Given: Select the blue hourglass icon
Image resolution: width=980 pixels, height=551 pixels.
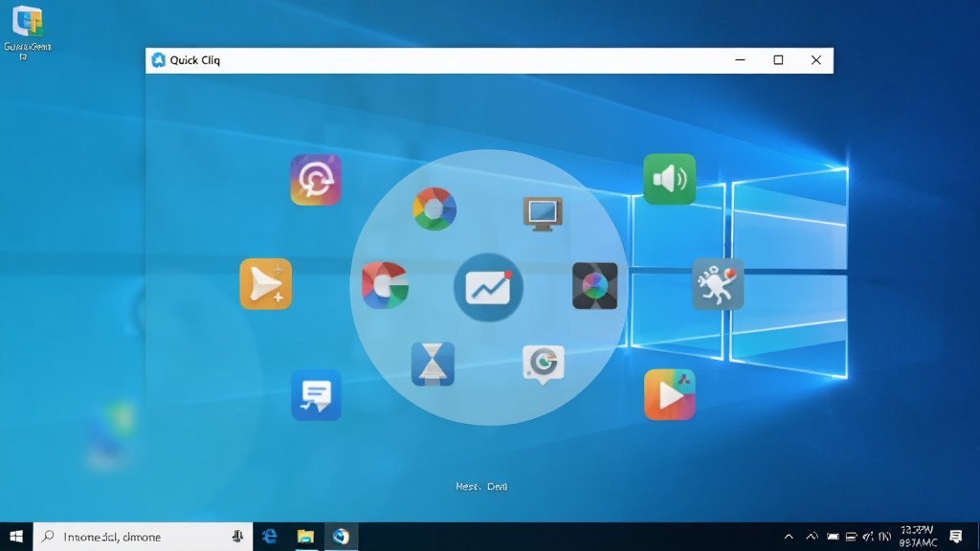Looking at the screenshot, I should coord(434,364).
